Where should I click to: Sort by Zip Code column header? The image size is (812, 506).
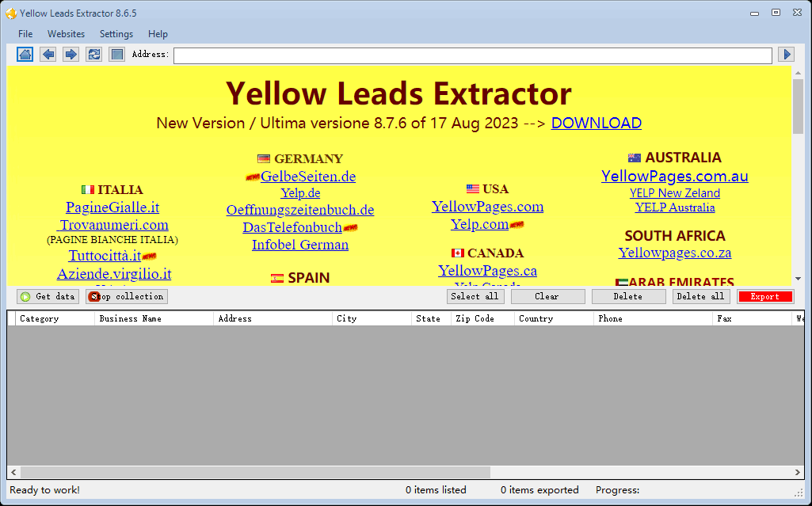pos(482,318)
